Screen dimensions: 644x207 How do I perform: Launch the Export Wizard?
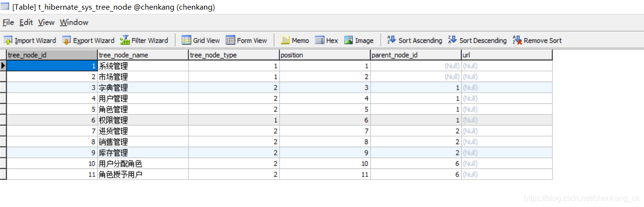pyautogui.click(x=88, y=41)
